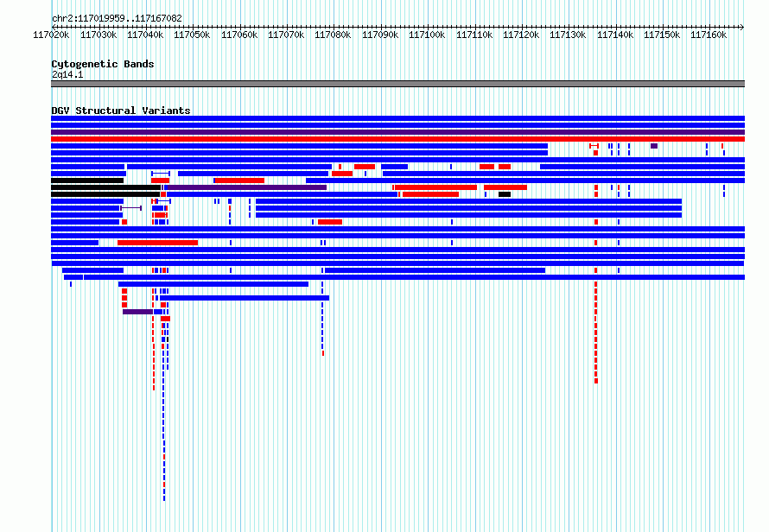The height and width of the screenshot is (532, 769).
Task: Click the 117140k ruler label
Action: click(x=615, y=35)
